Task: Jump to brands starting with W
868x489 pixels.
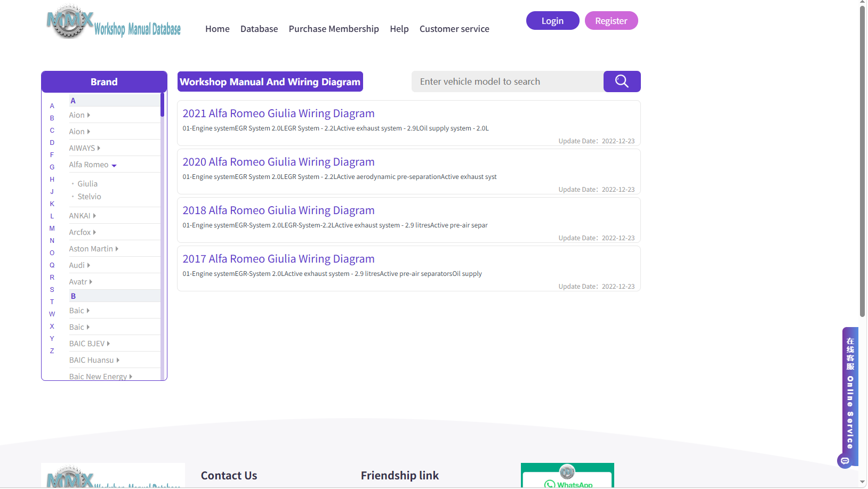Action: 52,314
